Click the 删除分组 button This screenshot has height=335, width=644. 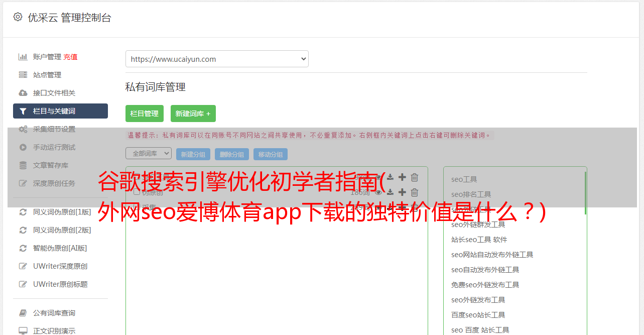(232, 154)
